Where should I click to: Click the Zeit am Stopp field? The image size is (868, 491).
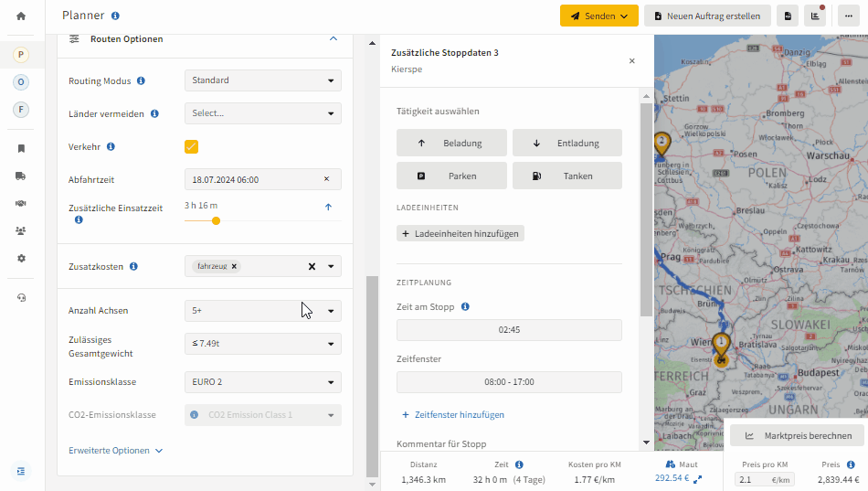point(509,330)
